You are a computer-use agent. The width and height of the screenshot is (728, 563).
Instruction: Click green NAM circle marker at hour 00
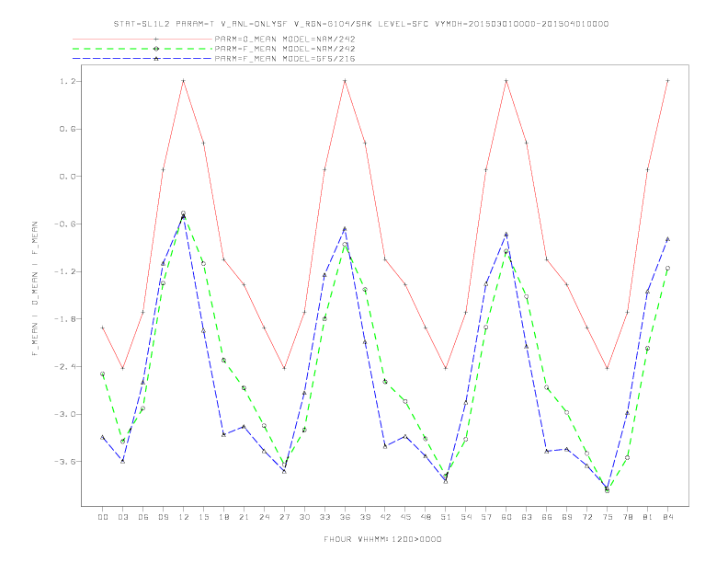103,373
